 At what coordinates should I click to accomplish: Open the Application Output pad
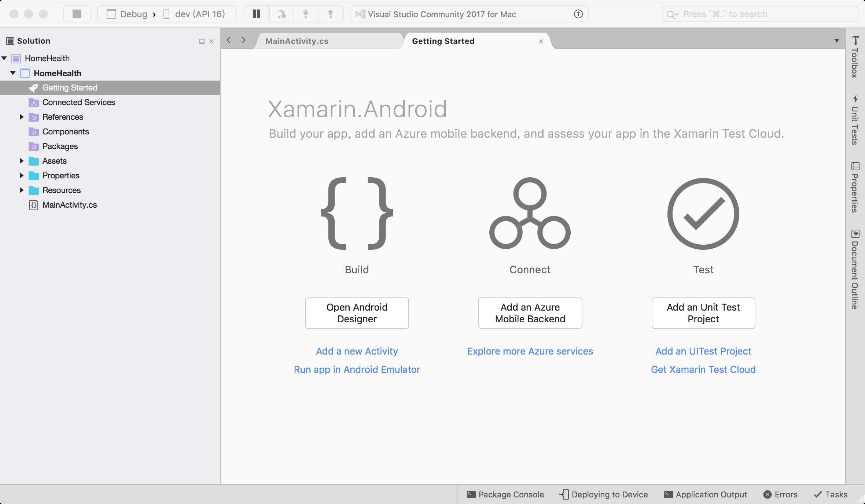coord(706,494)
